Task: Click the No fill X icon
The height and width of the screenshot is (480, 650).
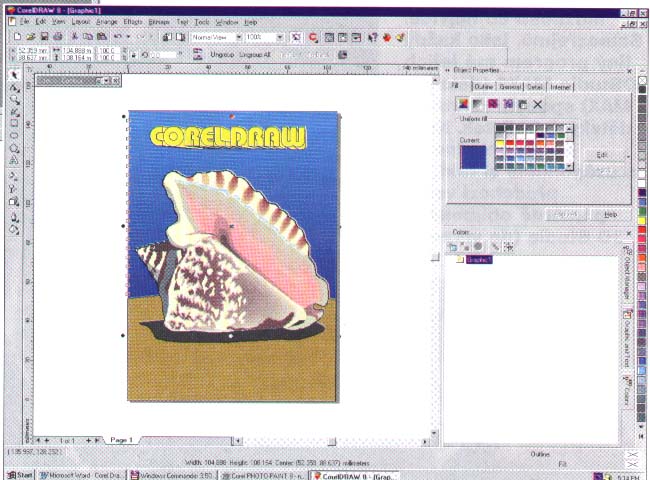Action: (x=538, y=104)
